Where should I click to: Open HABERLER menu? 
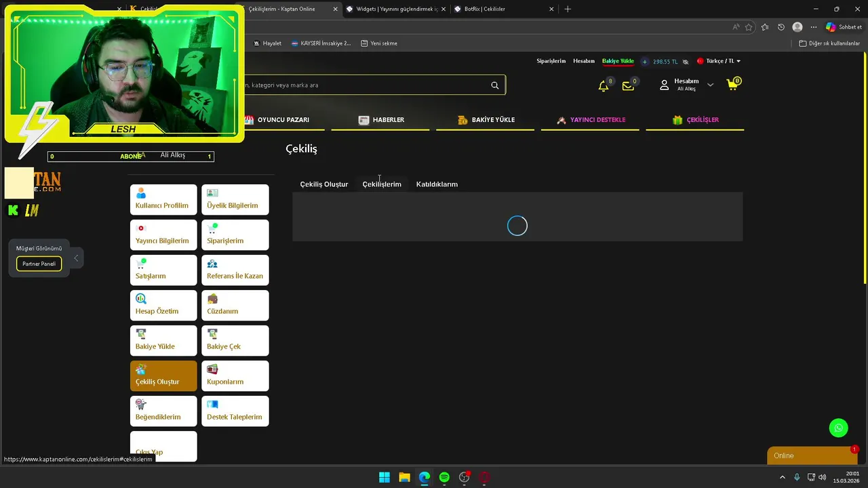381,120
